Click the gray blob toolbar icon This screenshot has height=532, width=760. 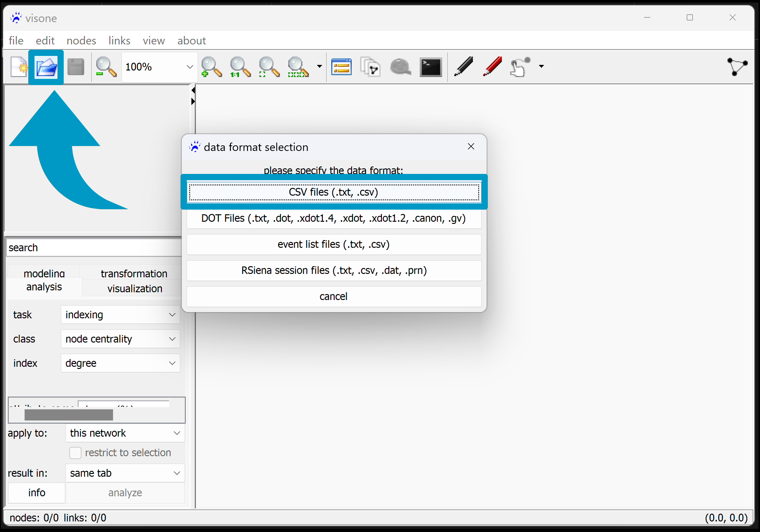(401, 67)
